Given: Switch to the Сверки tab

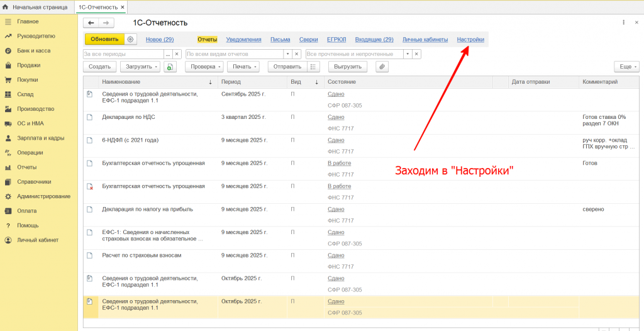Looking at the screenshot, I should [x=308, y=40].
